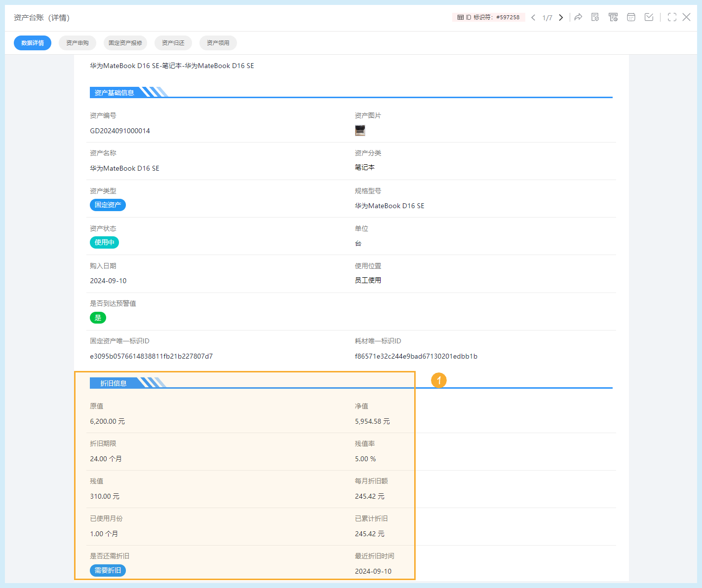Click the checkmark task icon
This screenshot has height=588, width=702.
pos(649,17)
